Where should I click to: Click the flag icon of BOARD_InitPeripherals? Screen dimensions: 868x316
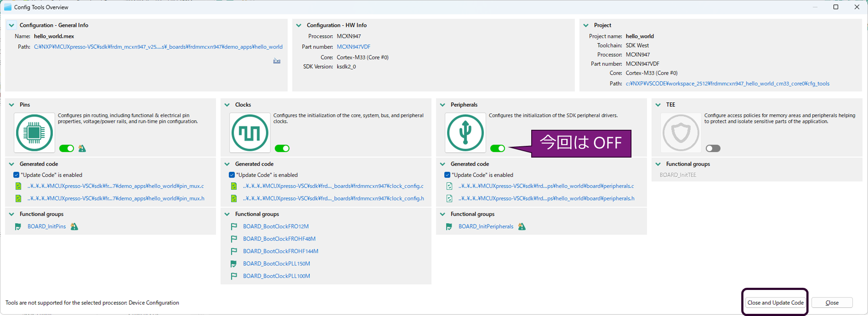(x=449, y=227)
